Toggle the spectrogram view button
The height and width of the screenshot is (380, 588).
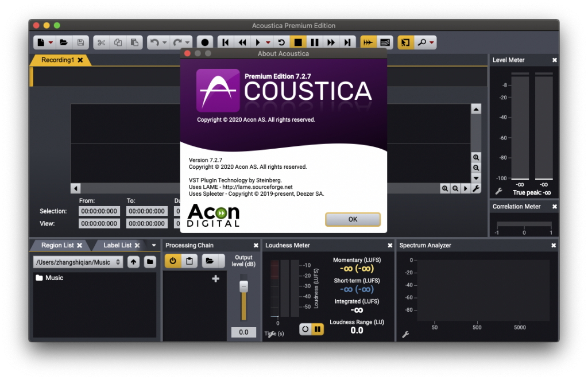click(x=385, y=42)
